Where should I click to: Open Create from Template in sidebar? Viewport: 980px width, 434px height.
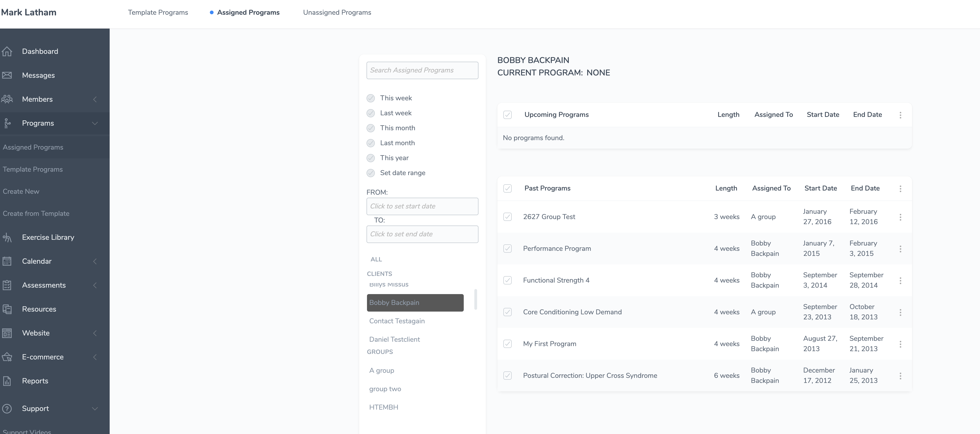pyautogui.click(x=36, y=214)
